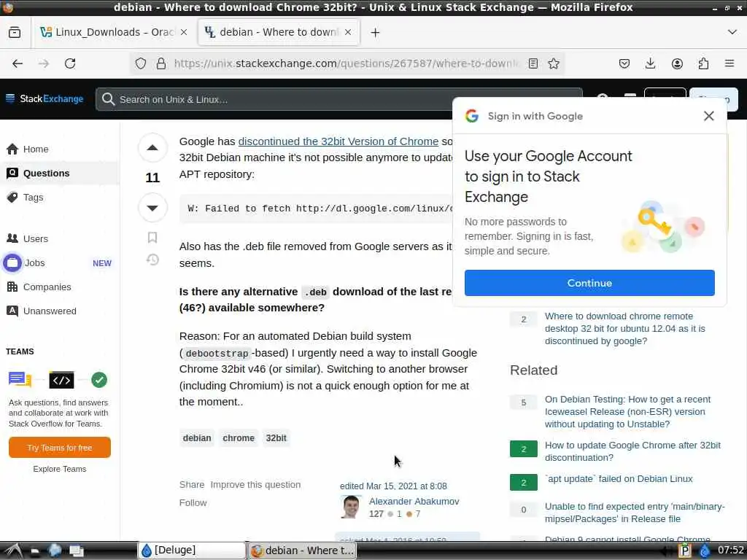The image size is (747, 560).
Task: Open Iceweasel Release on Debian Testing question
Action: point(627,411)
